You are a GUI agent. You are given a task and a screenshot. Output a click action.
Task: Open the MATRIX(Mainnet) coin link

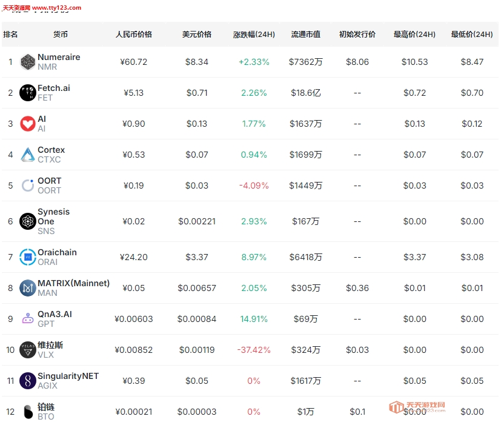pyautogui.click(x=74, y=283)
